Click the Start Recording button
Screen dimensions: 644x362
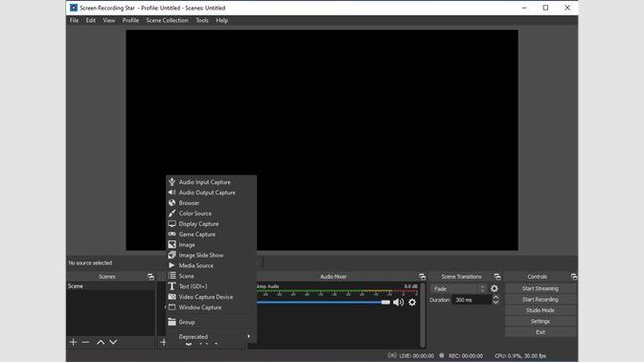(540, 300)
